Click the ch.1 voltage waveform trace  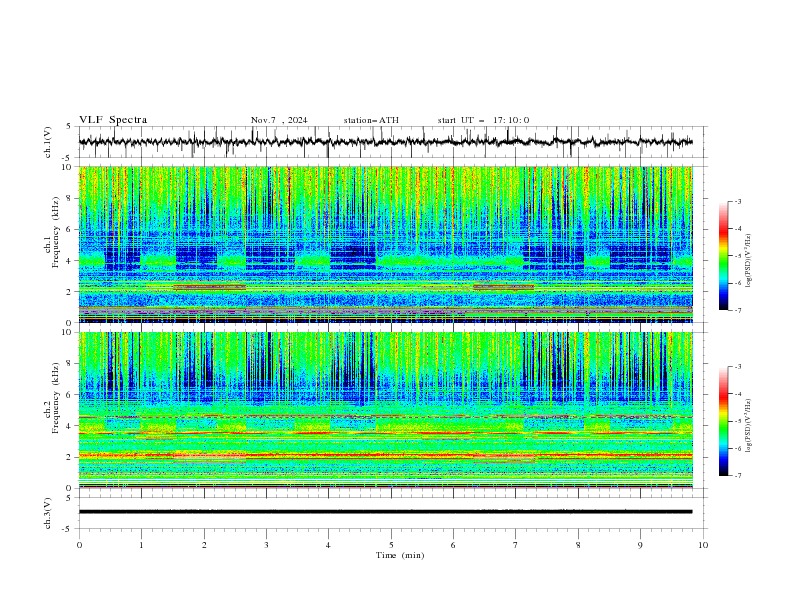pyautogui.click(x=385, y=142)
